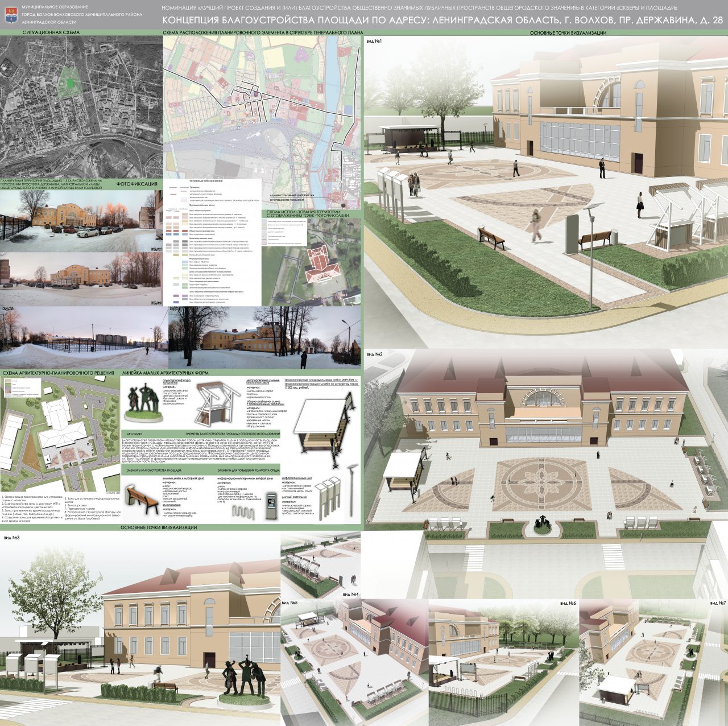Click the вид №2 label
Image resolution: width=728 pixels, height=726 pixels.
[x=374, y=354]
